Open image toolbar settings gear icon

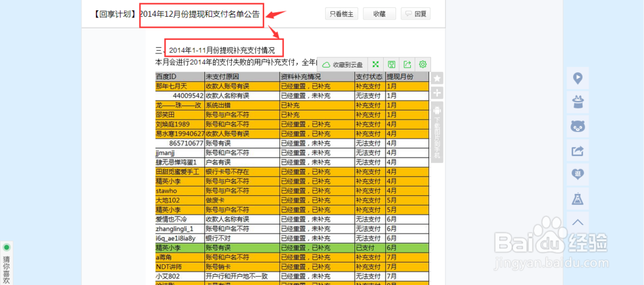(423, 64)
